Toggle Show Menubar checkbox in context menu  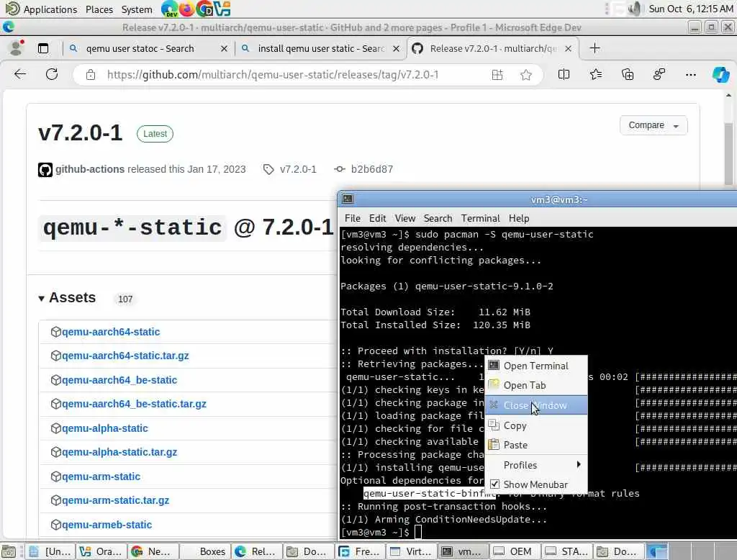(494, 484)
